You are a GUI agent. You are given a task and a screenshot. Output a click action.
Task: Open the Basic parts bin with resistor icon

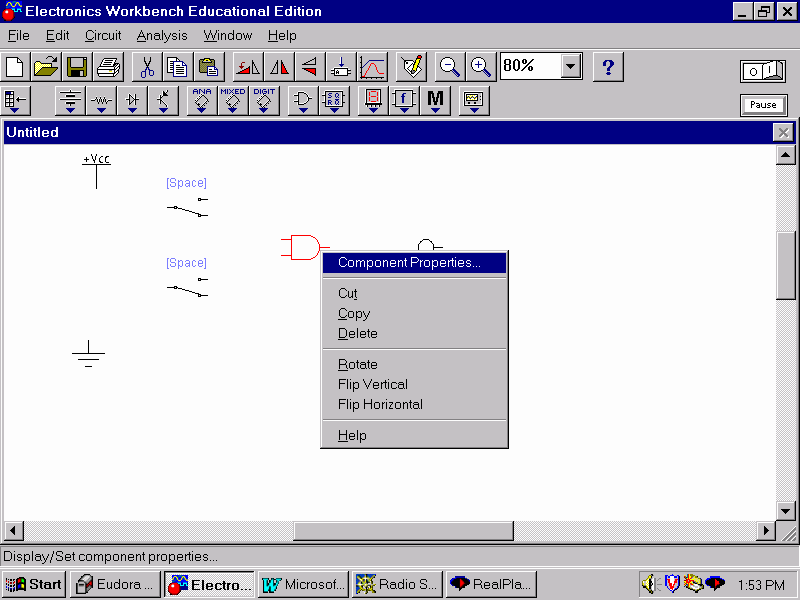101,101
